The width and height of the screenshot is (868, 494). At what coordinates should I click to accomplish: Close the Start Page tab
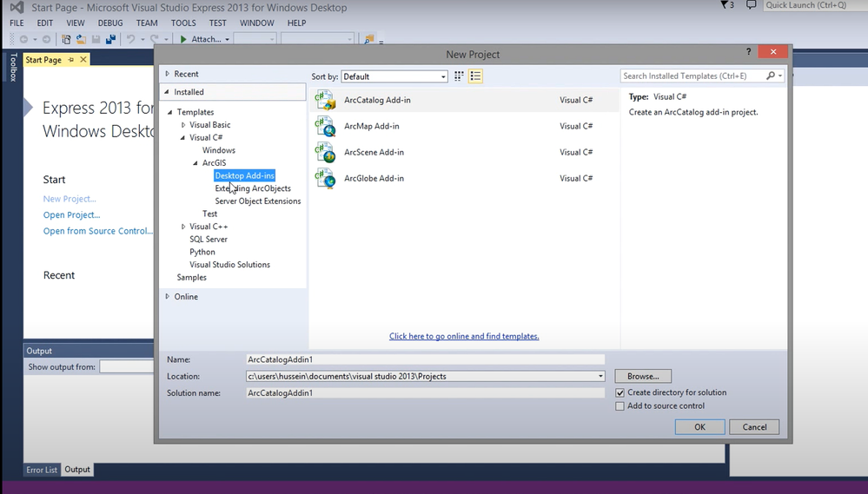click(x=83, y=59)
